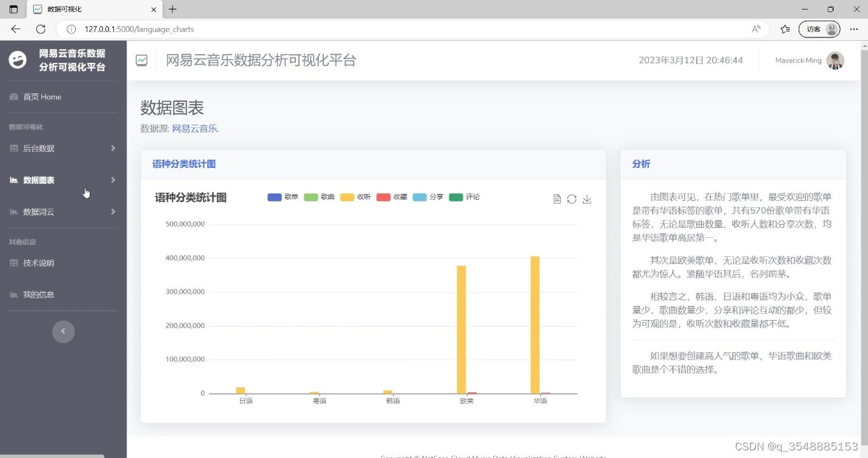
Task: Click the 网易云音乐数据分析可视化平台 sidebar title
Action: [72, 60]
